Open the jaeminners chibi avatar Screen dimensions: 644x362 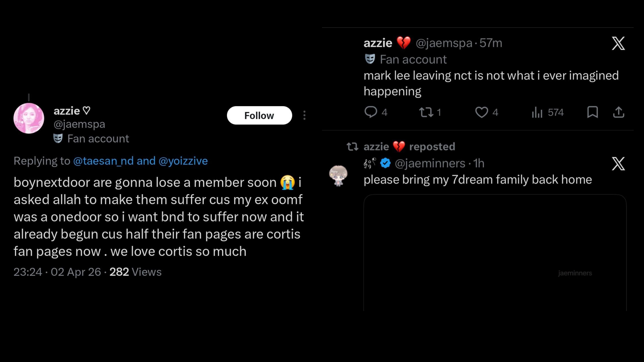tap(338, 175)
